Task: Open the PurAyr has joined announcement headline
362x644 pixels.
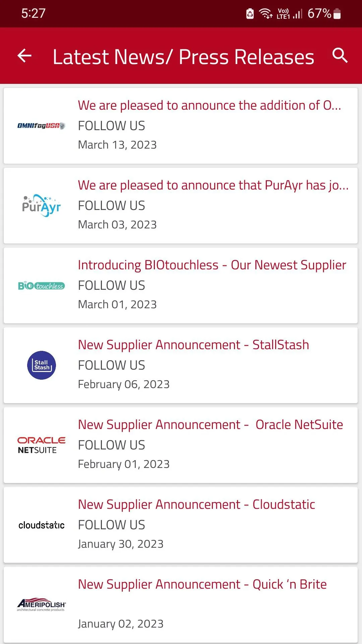Action: (213, 185)
